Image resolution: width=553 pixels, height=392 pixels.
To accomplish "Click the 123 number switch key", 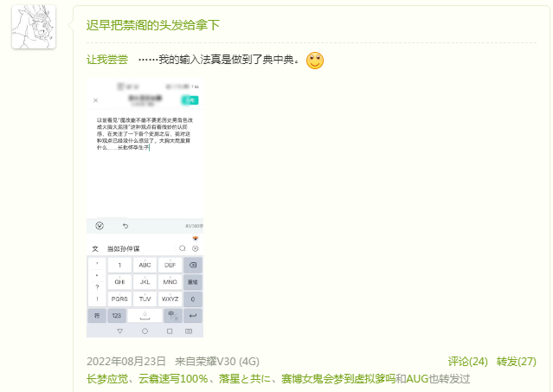I will pos(116,316).
